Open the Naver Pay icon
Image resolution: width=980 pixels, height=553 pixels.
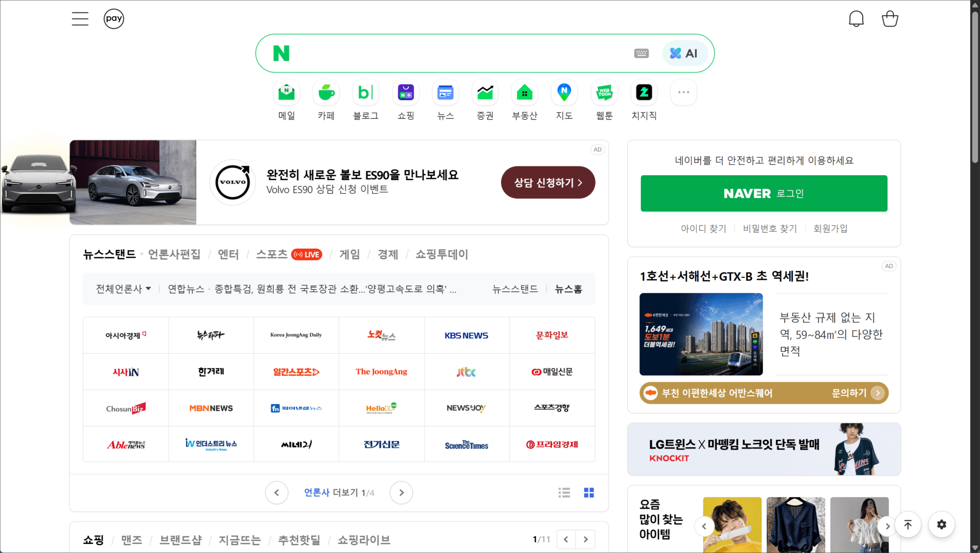(x=114, y=19)
